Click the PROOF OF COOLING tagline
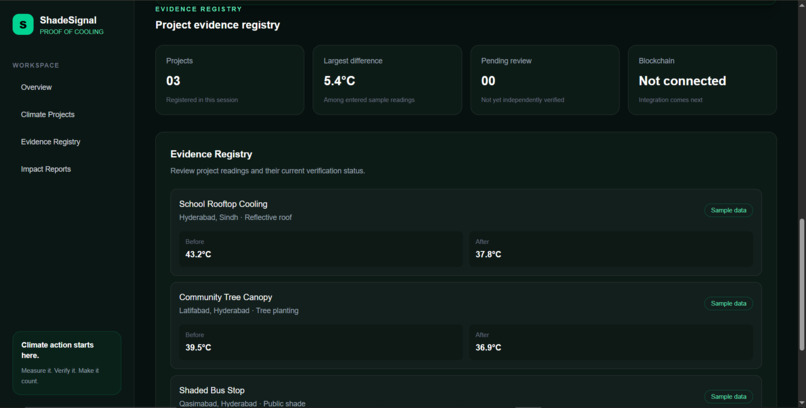The image size is (806, 408). 71,32
